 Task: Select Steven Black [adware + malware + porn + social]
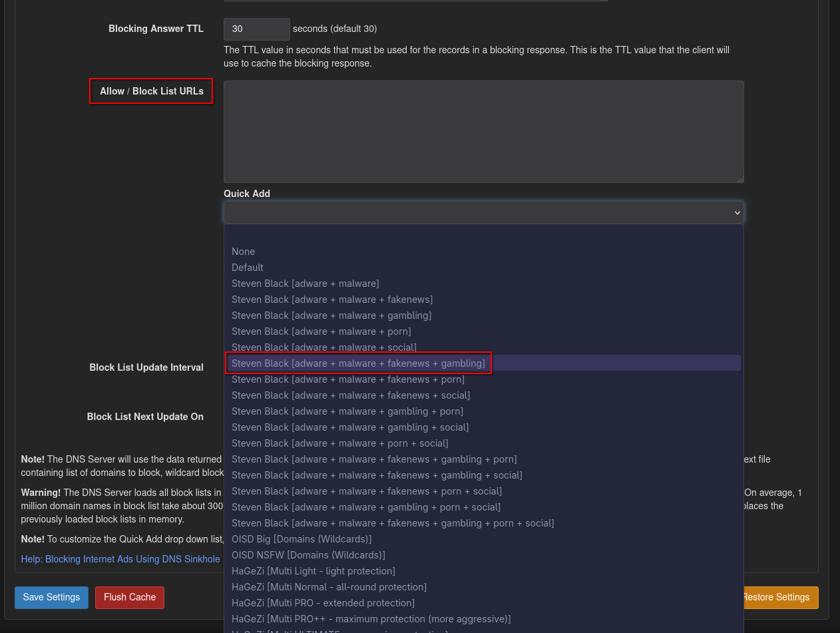484,443
